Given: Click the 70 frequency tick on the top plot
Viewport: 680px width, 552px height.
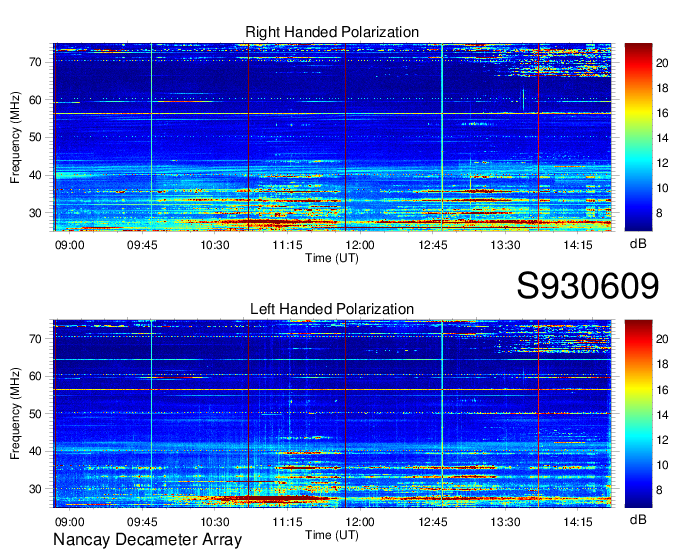Looking at the screenshot, I should (36, 62).
